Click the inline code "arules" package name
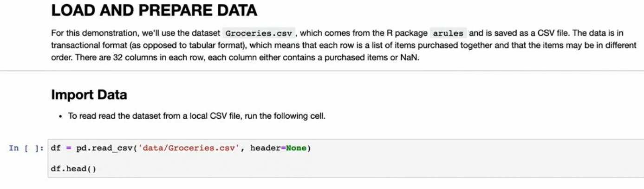 pyautogui.click(x=448, y=34)
